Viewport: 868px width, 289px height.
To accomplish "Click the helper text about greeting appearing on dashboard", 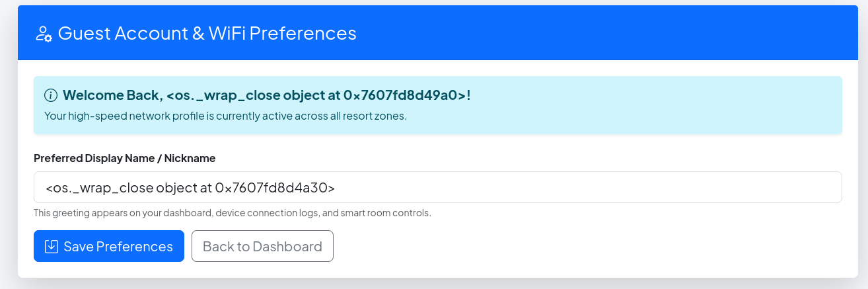I will (x=233, y=213).
